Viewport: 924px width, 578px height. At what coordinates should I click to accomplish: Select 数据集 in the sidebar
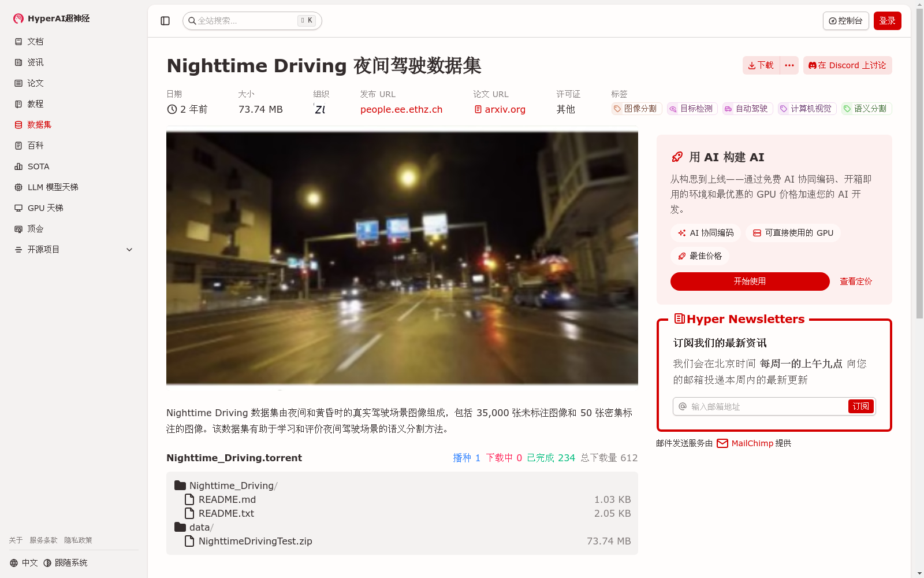tap(74, 125)
